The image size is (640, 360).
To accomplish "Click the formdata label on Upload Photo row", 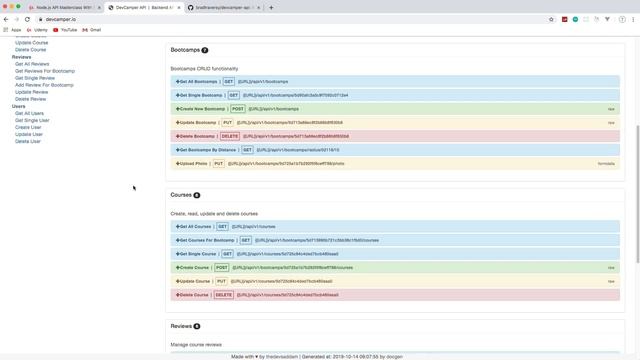I will pyautogui.click(x=606, y=163).
